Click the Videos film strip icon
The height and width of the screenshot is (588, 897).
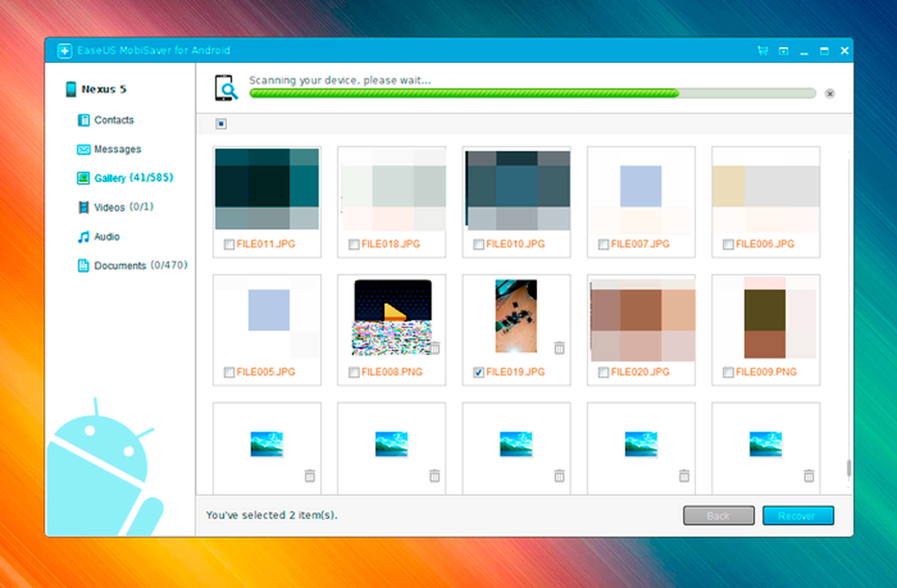(x=83, y=207)
